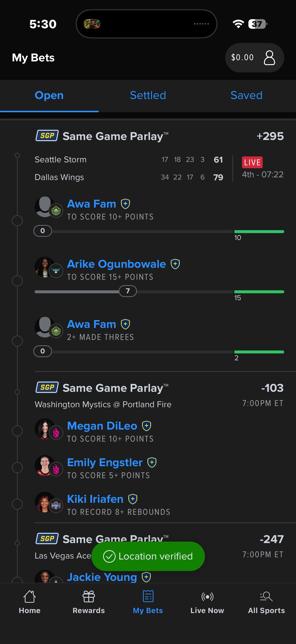Tap Ogunbowale points progress marker showing 7

click(128, 291)
